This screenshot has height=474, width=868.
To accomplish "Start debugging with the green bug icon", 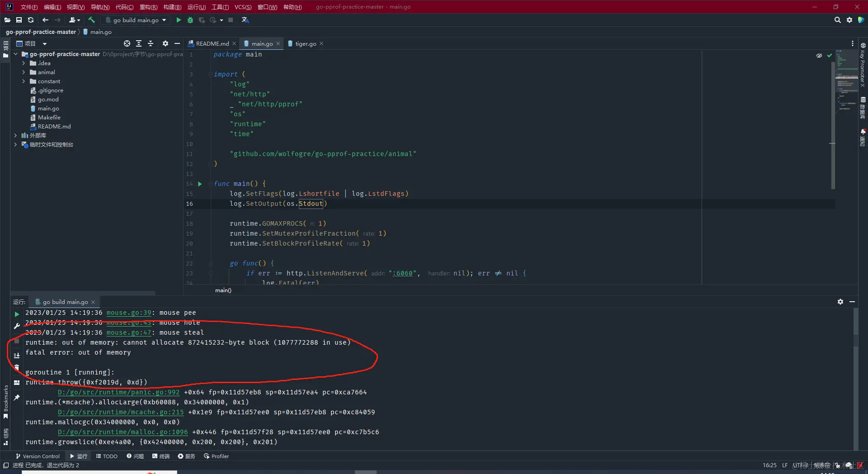I will (190, 20).
